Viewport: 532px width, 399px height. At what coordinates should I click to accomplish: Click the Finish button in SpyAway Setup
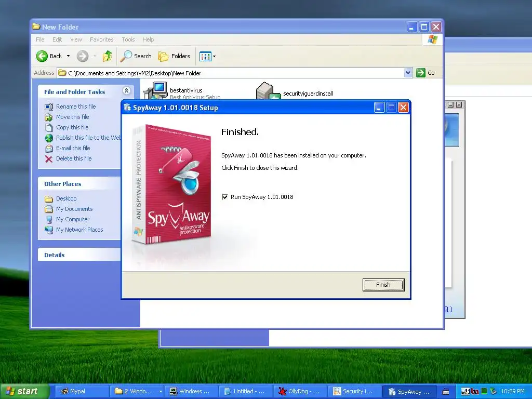[383, 285]
